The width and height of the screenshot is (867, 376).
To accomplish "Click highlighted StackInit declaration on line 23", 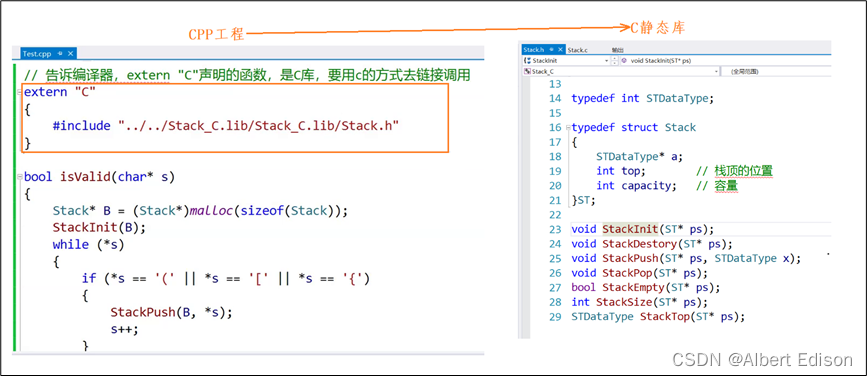I will 630,229.
